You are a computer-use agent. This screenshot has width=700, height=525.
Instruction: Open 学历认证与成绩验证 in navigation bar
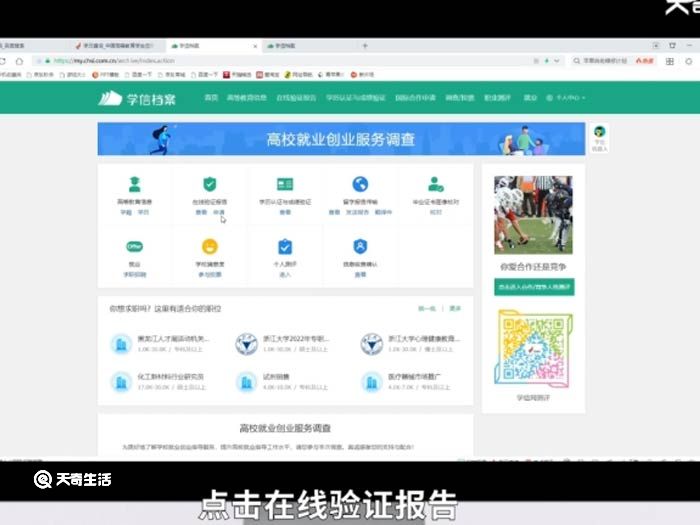click(x=355, y=98)
